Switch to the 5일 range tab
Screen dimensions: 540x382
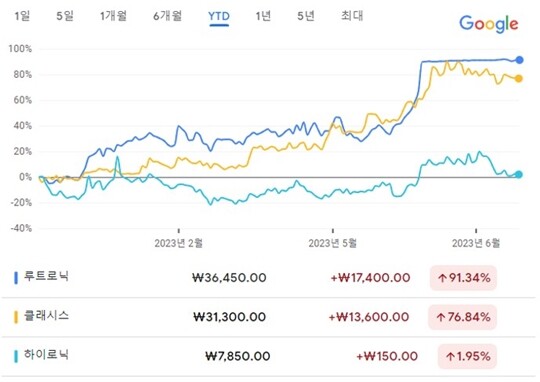pos(65,16)
